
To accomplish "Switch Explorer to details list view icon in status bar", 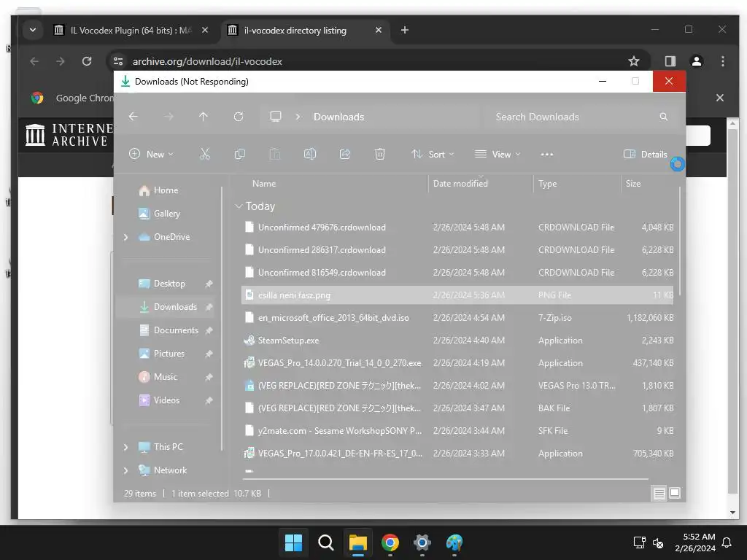I will 659,494.
